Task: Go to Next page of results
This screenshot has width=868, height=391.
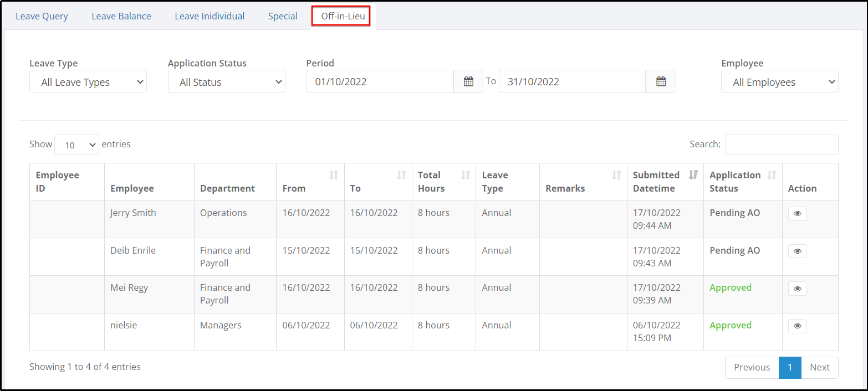Action: coord(820,367)
